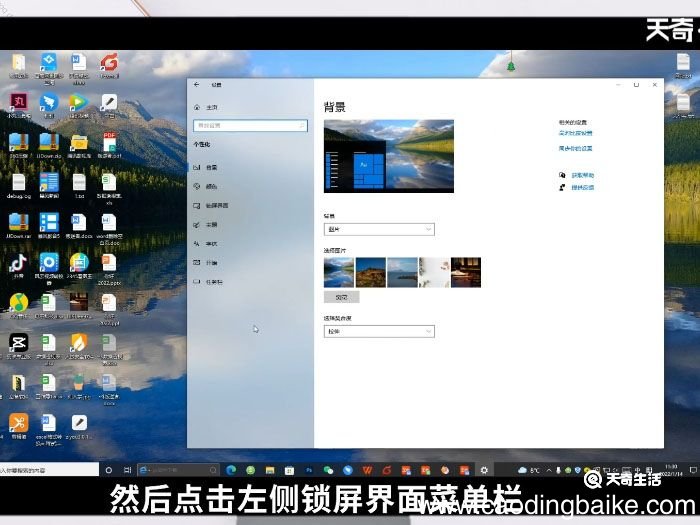700x525 pixels.
Task: Pick the mountain lake reflection thumbnail
Action: coord(339,272)
